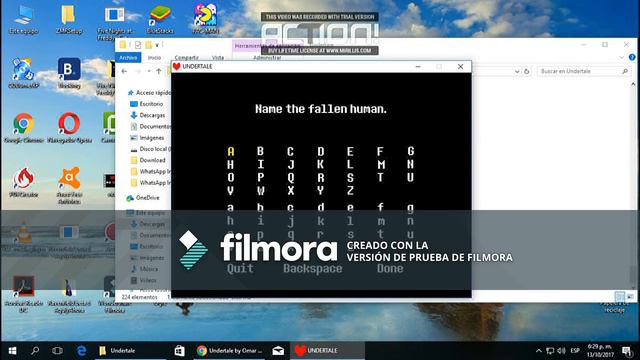Open Microsoft Store taskbar icon
640x360 pixels.
coord(180,351)
